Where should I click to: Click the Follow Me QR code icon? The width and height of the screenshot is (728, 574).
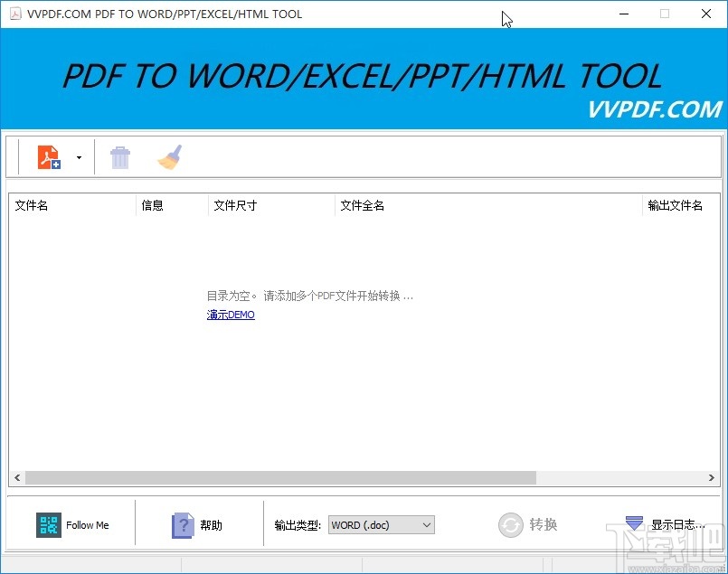pos(48,524)
